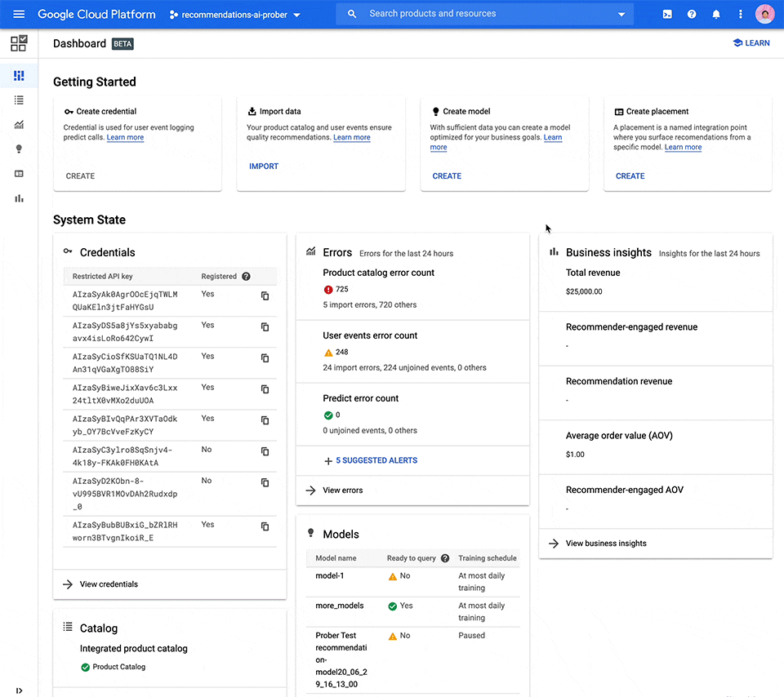Viewport: 784px width, 697px height.
Task: Click the search products and resources field
Action: pyautogui.click(x=482, y=14)
